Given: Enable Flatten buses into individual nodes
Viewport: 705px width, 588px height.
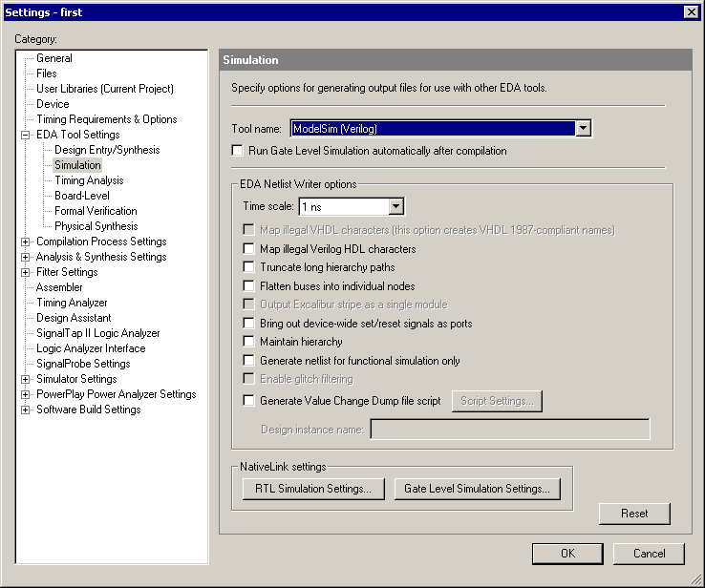Looking at the screenshot, I should tap(249, 286).
